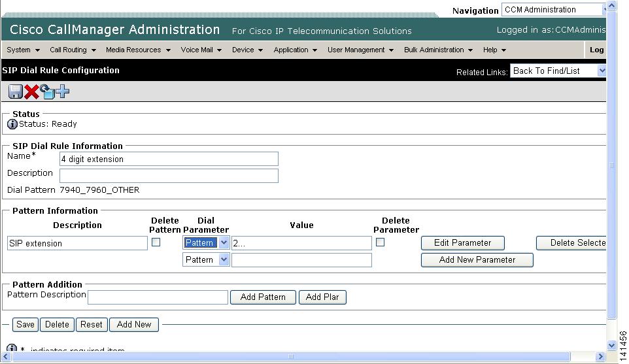This screenshot has height=364, width=629.
Task: Open the Media Resources menu
Action: click(138, 50)
